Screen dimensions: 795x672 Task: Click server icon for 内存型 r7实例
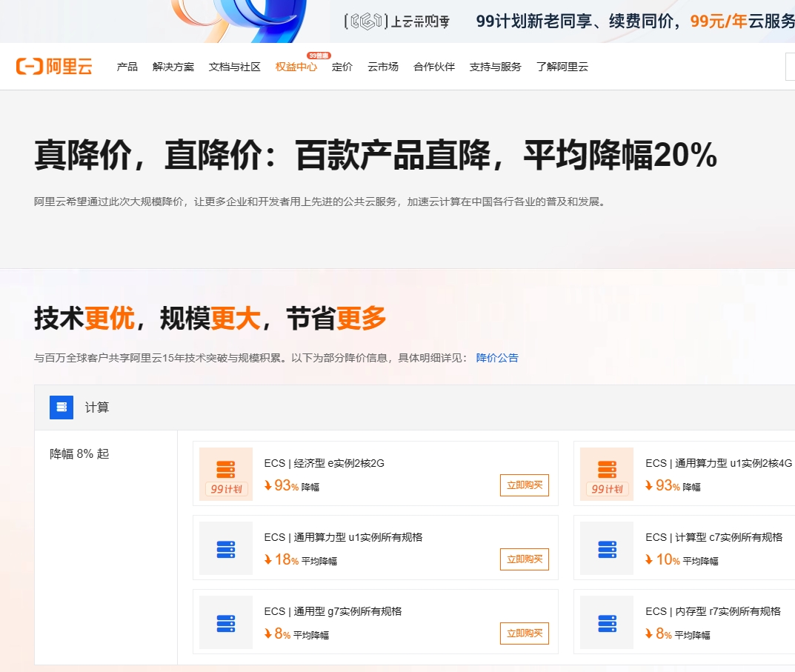pos(607,622)
